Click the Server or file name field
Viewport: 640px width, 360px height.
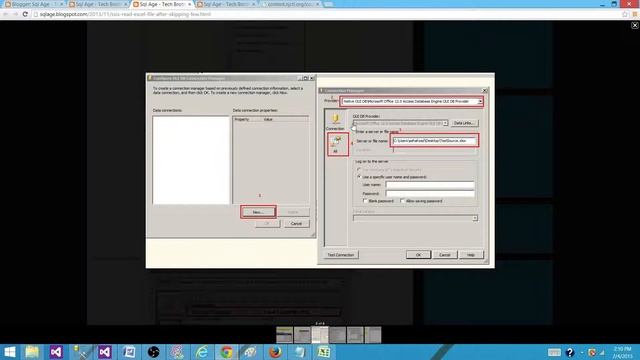434,141
